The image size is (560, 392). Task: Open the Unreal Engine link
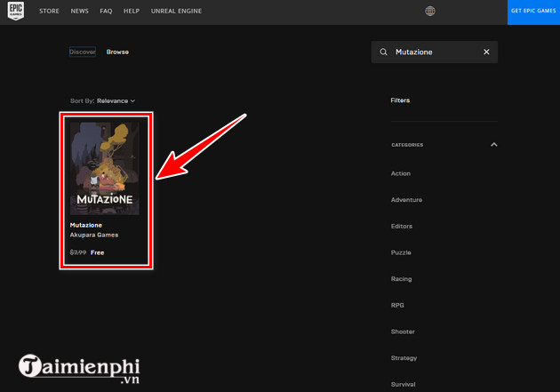pyautogui.click(x=176, y=11)
